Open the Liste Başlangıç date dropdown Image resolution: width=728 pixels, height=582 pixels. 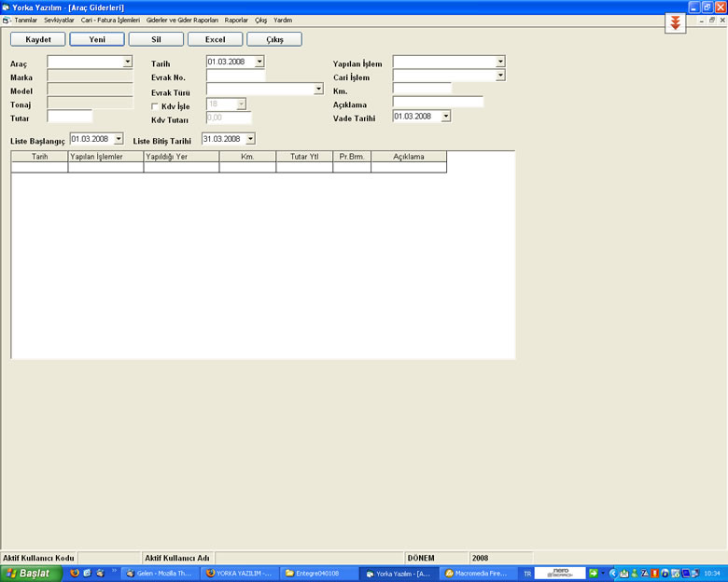click(119, 139)
